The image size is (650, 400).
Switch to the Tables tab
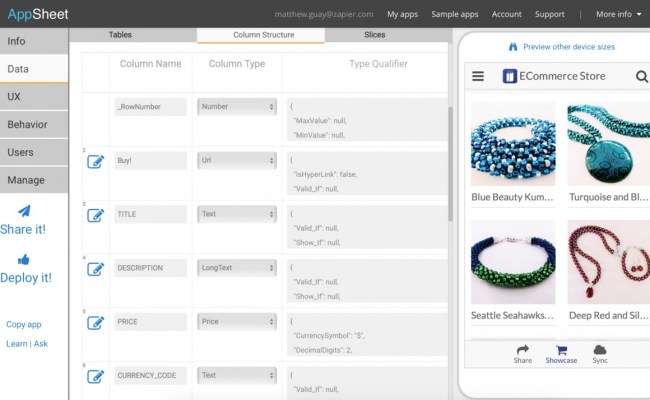pyautogui.click(x=120, y=35)
